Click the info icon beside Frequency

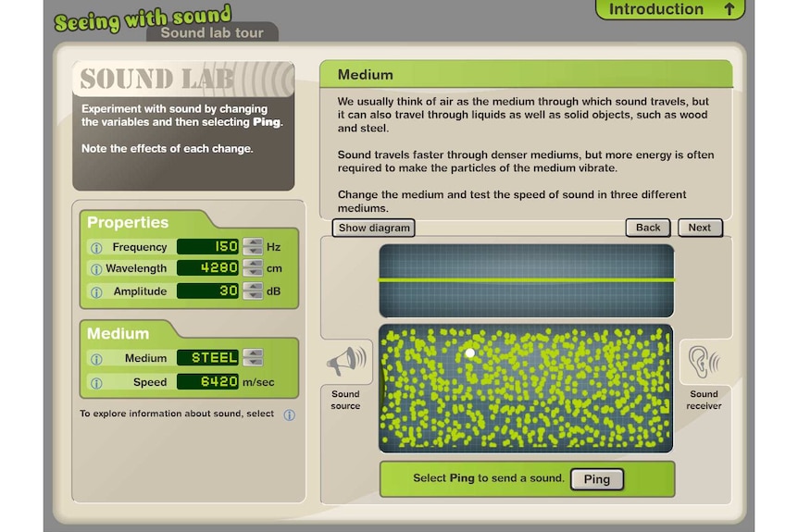(96, 248)
